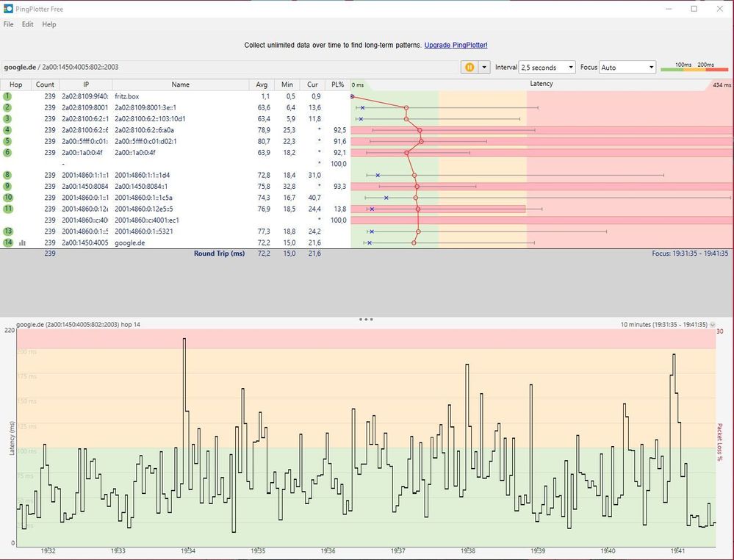This screenshot has height=560, width=734.
Task: Click the hop 11 green circle icon
Action: 7,209
